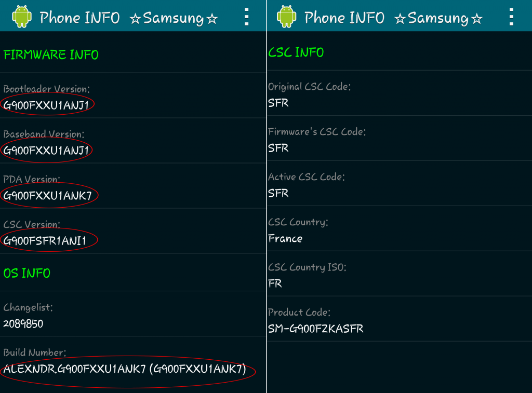Tap the Changelist 2089850 row
532x393 pixels.
point(133,314)
